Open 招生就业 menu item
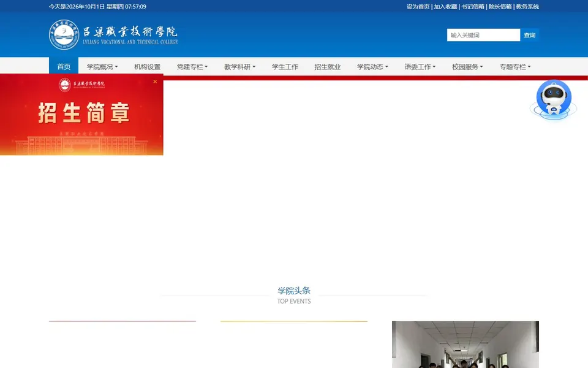This screenshot has height=368, width=588. 327,66
